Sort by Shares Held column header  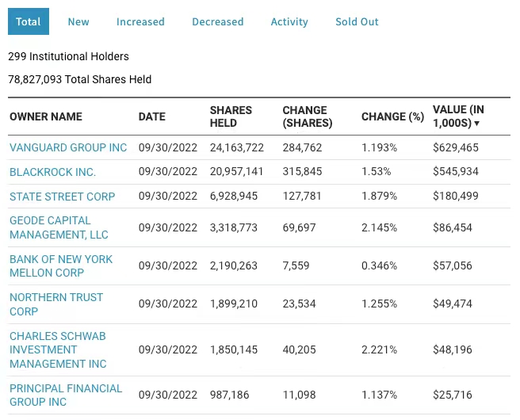(231, 116)
